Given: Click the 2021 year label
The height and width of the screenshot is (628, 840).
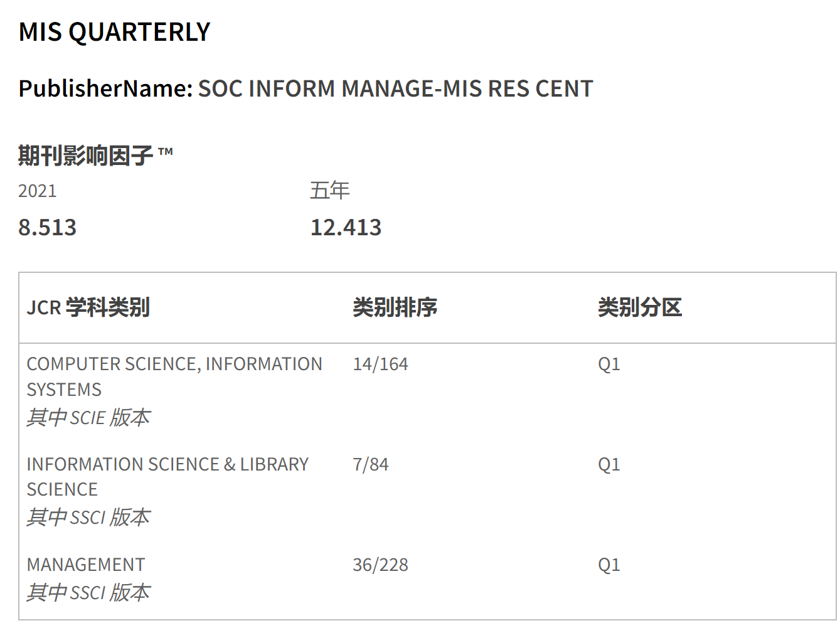Looking at the screenshot, I should [x=38, y=191].
